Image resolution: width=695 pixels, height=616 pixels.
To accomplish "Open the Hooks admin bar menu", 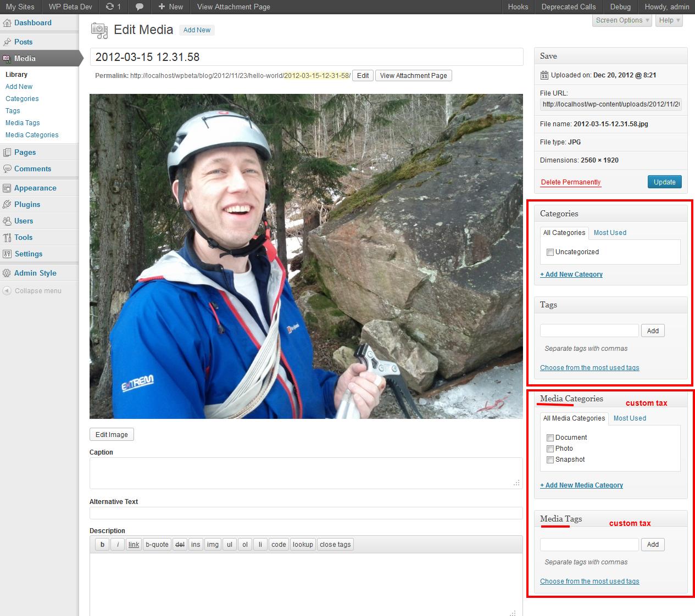I will pyautogui.click(x=518, y=7).
